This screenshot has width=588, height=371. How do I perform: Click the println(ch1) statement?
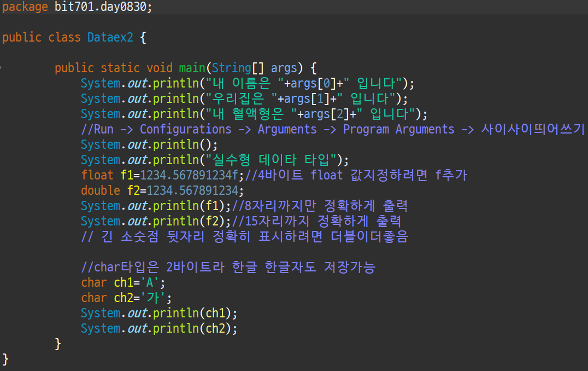pos(159,313)
